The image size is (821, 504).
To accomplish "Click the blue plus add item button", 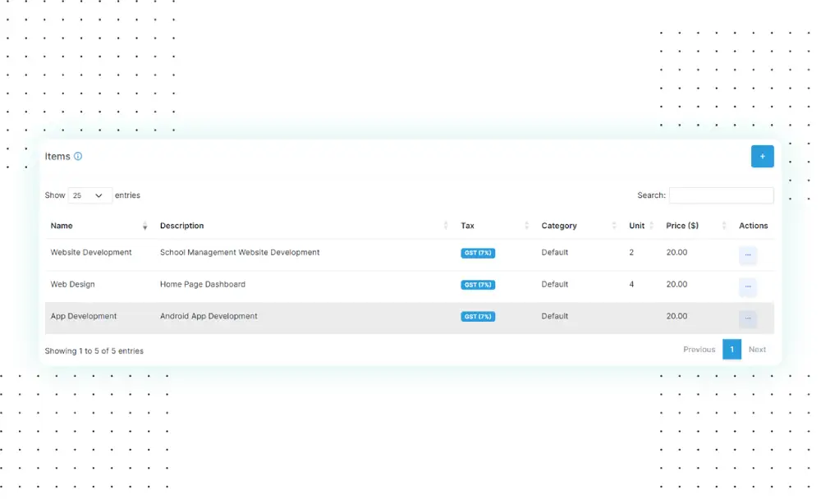I will 762,156.
